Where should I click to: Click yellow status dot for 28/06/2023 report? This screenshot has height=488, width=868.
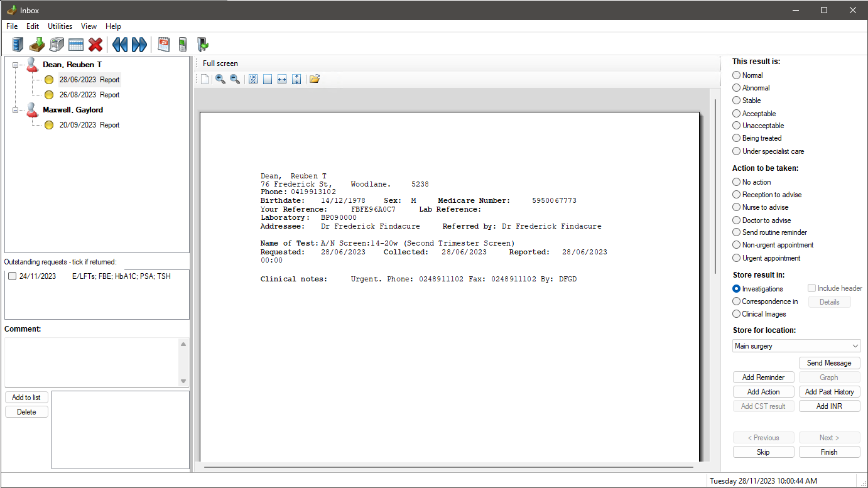click(49, 80)
